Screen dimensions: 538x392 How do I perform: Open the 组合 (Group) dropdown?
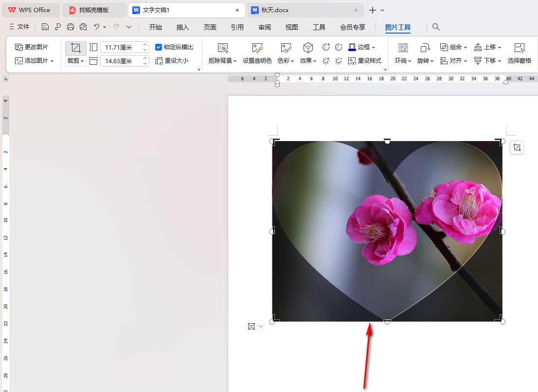click(453, 47)
